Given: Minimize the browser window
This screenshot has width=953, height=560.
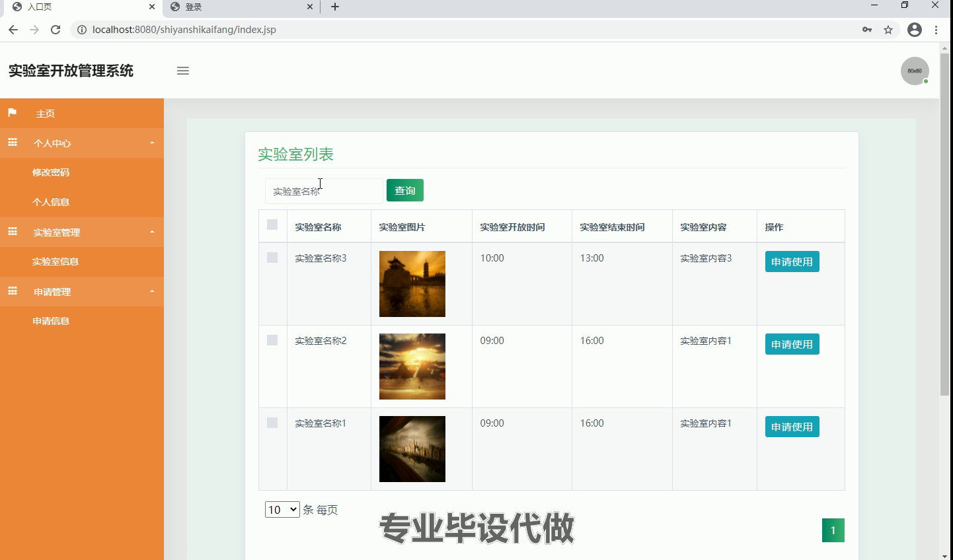Looking at the screenshot, I should click(x=874, y=5).
